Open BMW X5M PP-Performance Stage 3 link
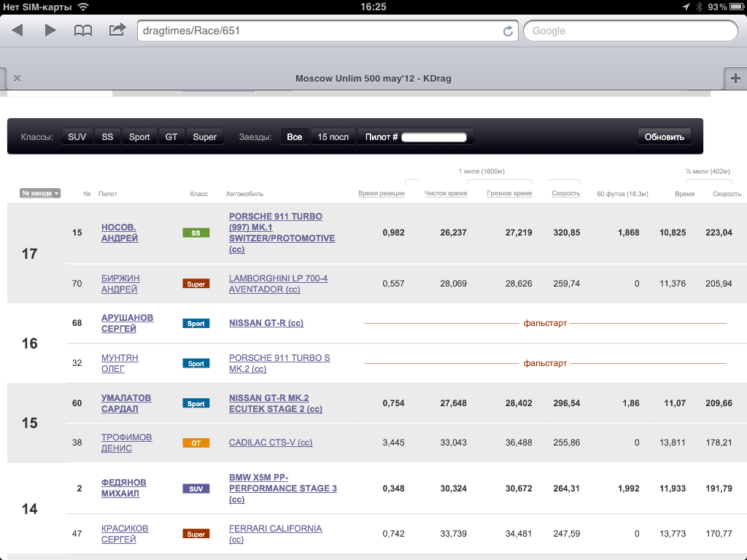 tap(283, 488)
